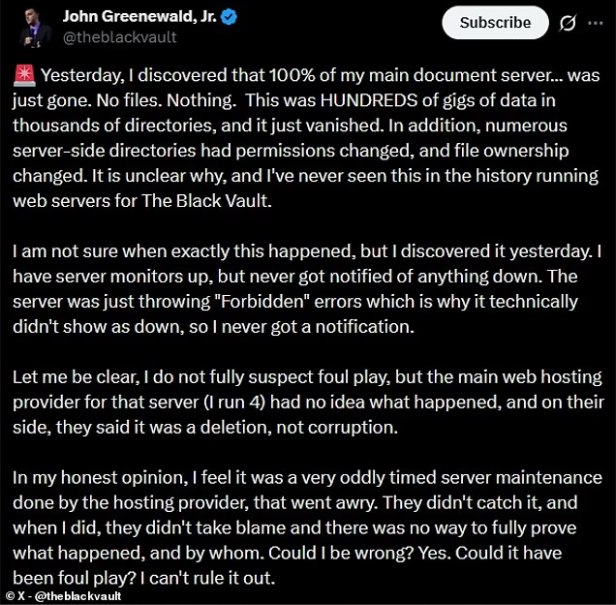This screenshot has width=616, height=605.
Task: Click the capitalized word "HUNDREDS" in the post
Action: click(x=314, y=102)
